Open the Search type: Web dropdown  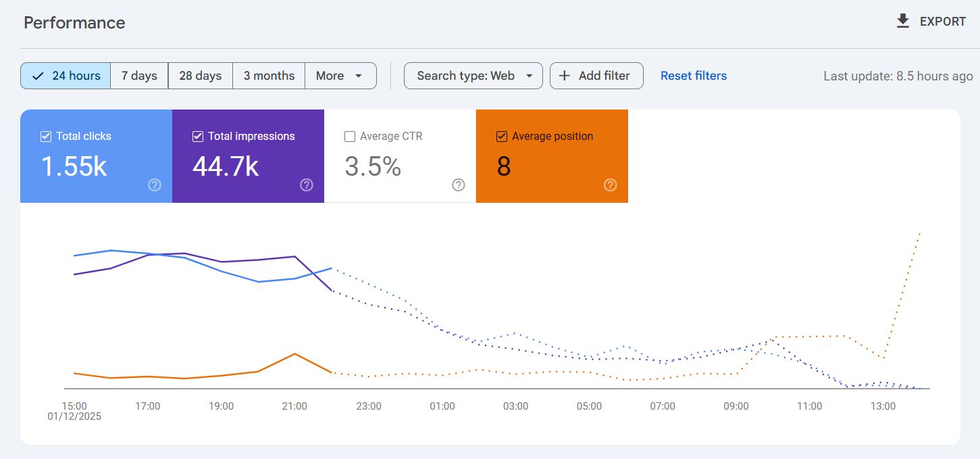click(473, 76)
